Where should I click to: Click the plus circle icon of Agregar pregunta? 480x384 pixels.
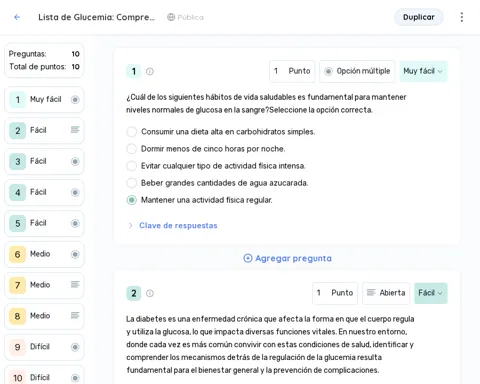[248, 258]
